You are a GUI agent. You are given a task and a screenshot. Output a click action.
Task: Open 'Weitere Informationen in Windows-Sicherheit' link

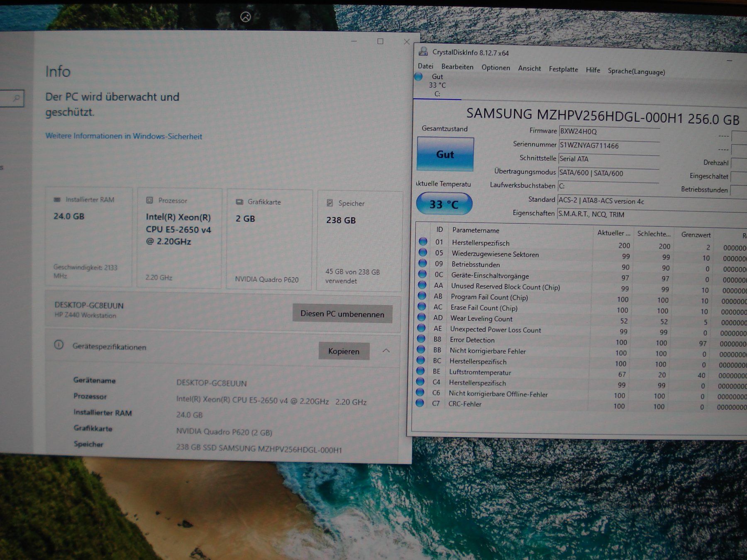(x=124, y=136)
